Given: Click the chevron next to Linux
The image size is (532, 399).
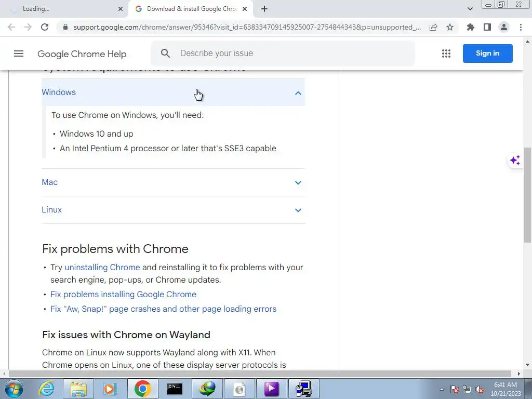Looking at the screenshot, I should point(298,210).
